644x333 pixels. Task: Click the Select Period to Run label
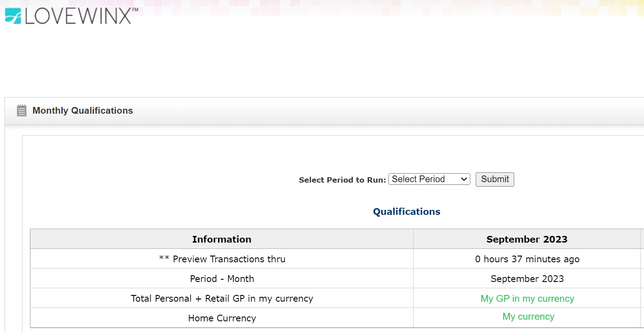[342, 180]
